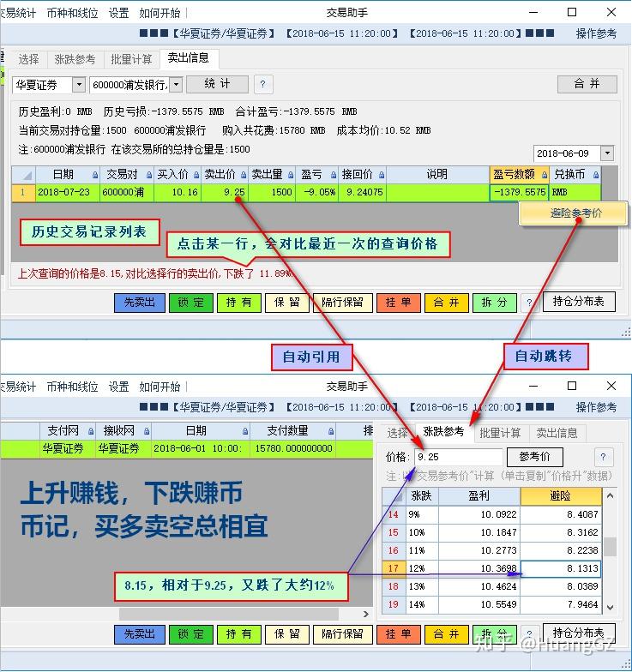Image resolution: width=632 pixels, height=672 pixels.
Task: Click 支付数量 column header lock icon
Action: tap(331, 431)
